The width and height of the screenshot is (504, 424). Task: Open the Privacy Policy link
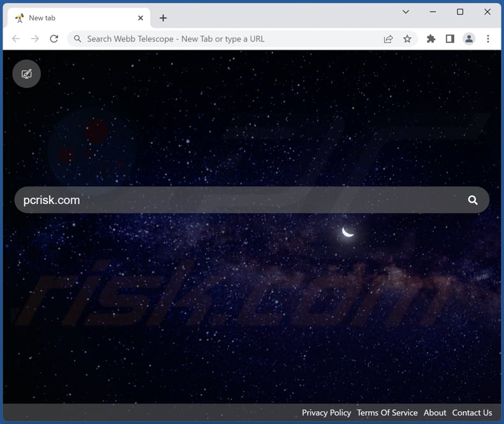tap(326, 413)
